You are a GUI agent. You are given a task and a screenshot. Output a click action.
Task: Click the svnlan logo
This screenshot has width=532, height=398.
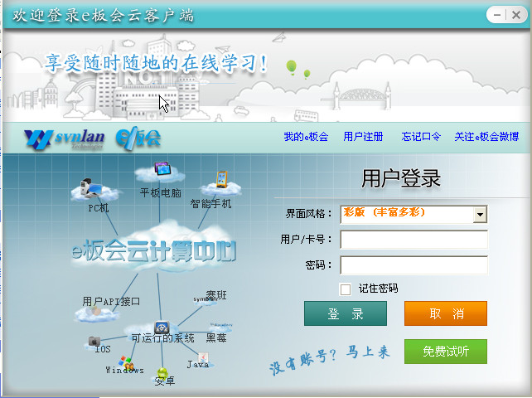[64, 139]
